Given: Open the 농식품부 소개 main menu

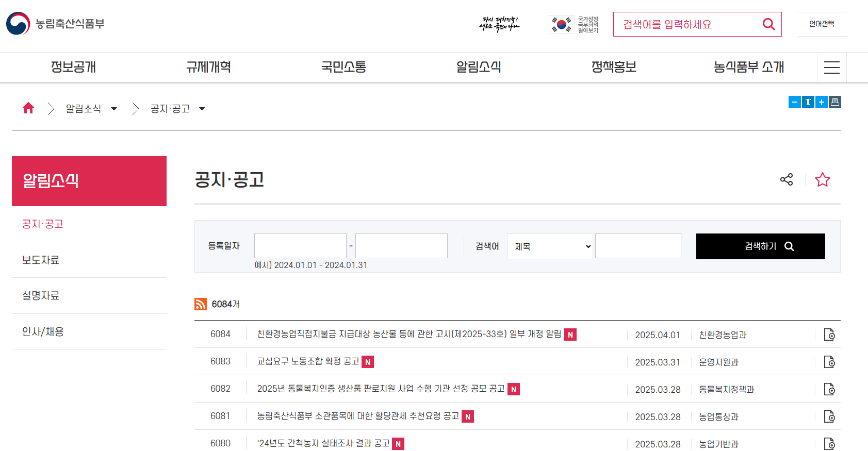Looking at the screenshot, I should (749, 67).
